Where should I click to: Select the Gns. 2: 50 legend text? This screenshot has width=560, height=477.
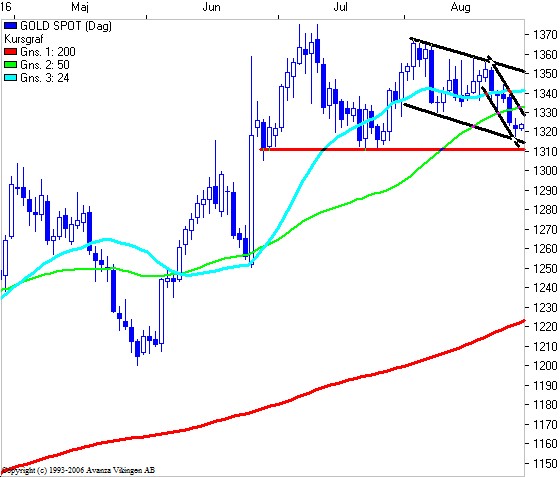45,65
